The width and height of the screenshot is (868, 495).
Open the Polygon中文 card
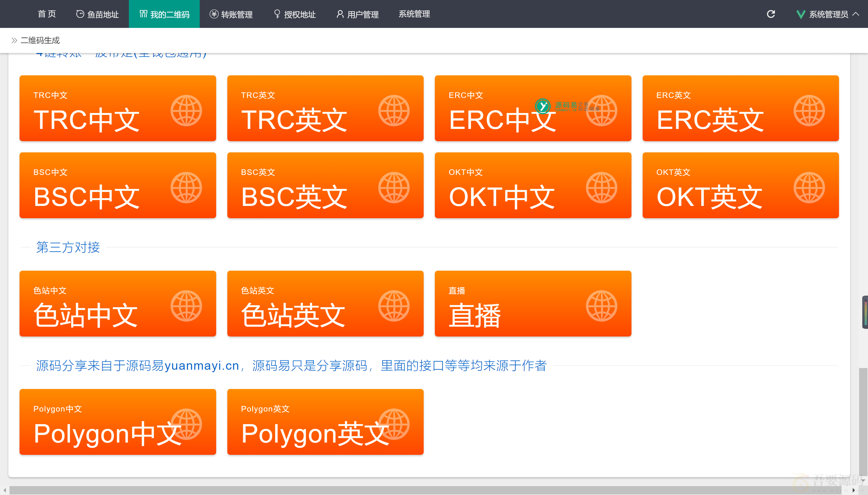click(117, 422)
